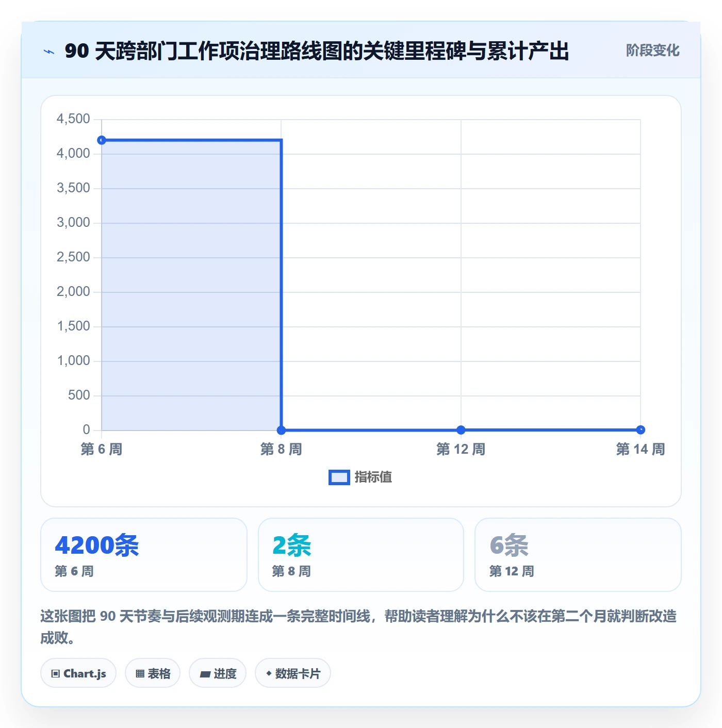Select the 第 6 周 data point
Image resolution: width=722 pixels, height=728 pixels.
click(x=102, y=140)
